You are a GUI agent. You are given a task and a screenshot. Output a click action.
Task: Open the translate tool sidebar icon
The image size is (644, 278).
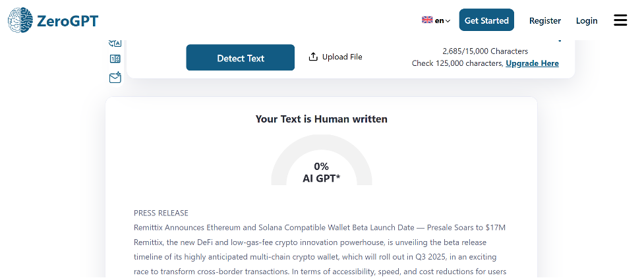click(x=115, y=43)
